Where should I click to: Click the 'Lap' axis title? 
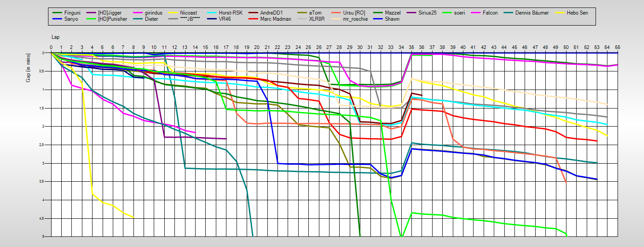pos(56,37)
